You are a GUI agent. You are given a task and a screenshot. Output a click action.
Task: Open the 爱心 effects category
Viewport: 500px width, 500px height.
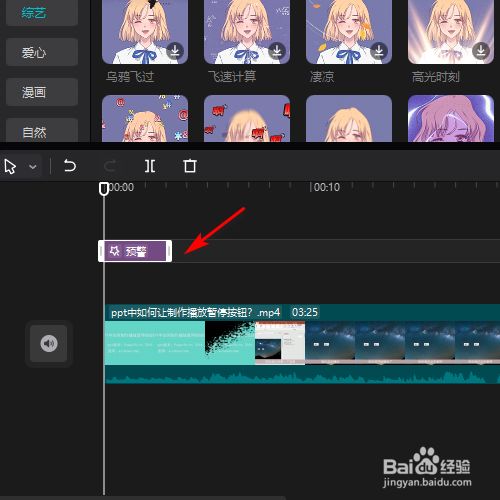42,52
